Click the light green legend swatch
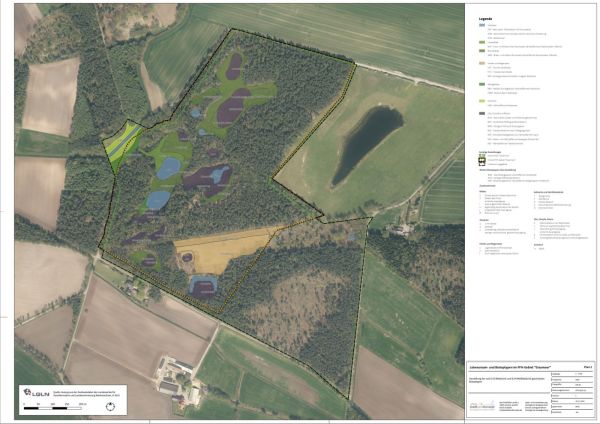 coord(483,101)
